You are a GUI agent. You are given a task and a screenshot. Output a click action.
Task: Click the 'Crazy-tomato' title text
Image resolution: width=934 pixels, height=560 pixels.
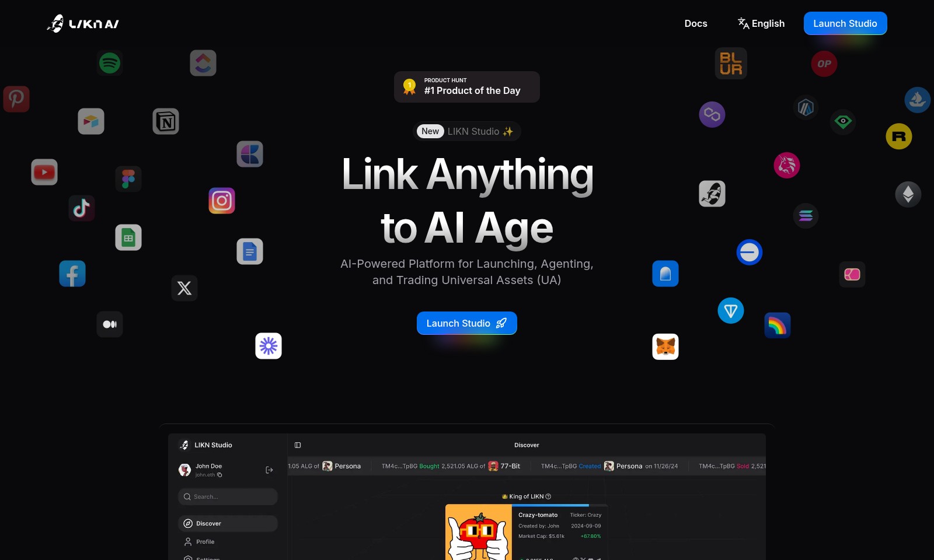coord(538,515)
